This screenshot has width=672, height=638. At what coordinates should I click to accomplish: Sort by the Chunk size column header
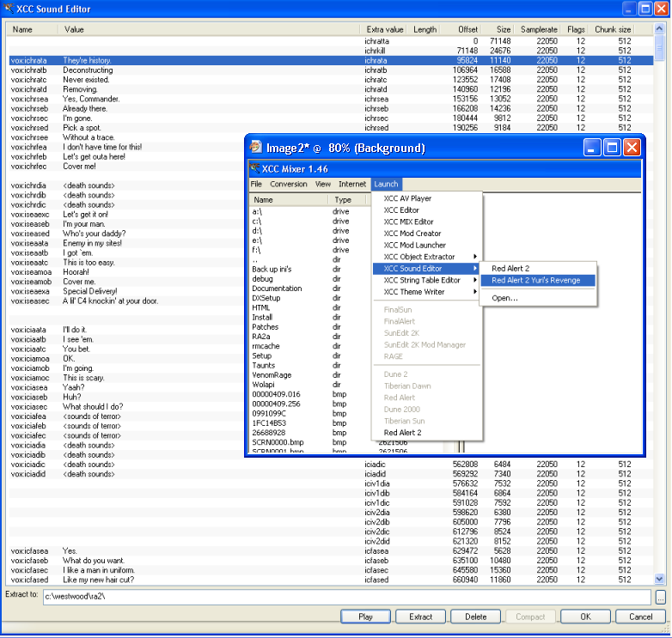tap(613, 29)
